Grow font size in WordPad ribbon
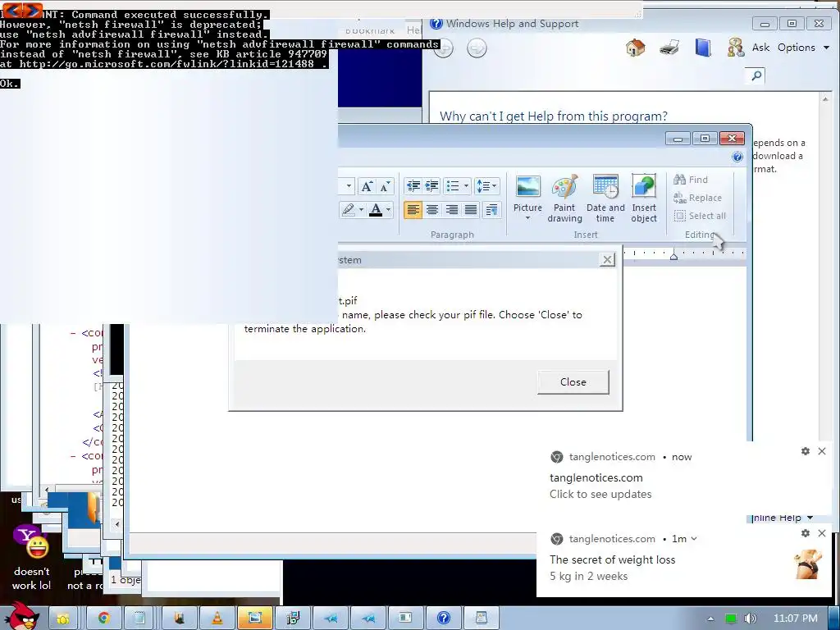840x630 pixels. coord(367,186)
